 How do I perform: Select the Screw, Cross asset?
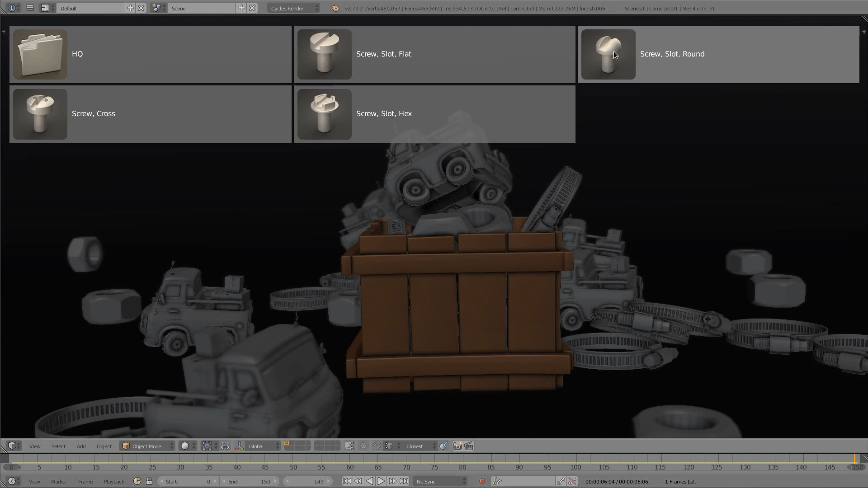(x=151, y=114)
